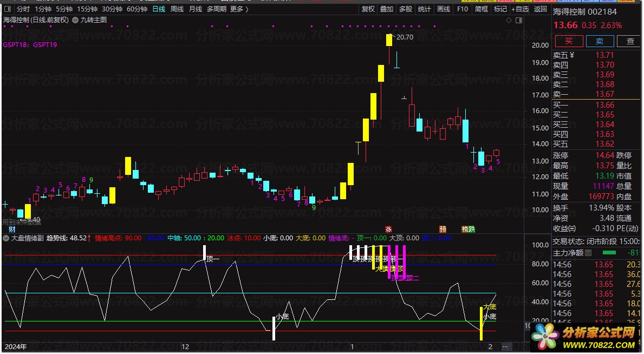Click the 20.70 high price label
The image size is (644, 354).
(405, 37)
